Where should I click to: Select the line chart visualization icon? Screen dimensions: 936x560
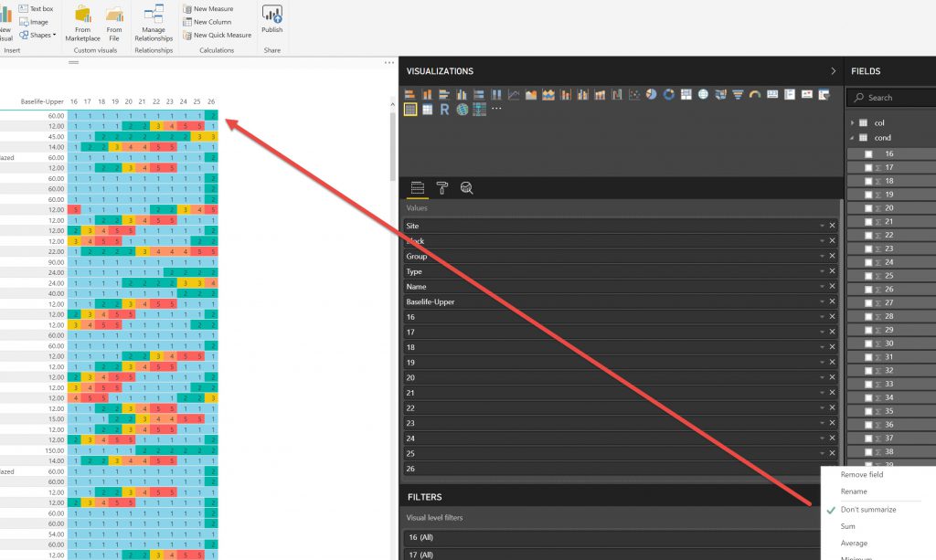pyautogui.click(x=514, y=94)
